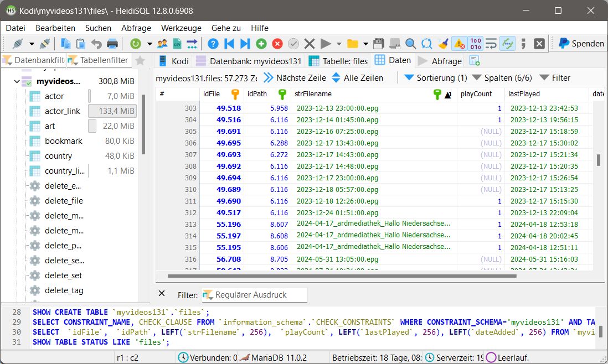Image resolution: width=608 pixels, height=364 pixels.
Task: Click the Paste clipboard icon
Action: click(x=81, y=44)
